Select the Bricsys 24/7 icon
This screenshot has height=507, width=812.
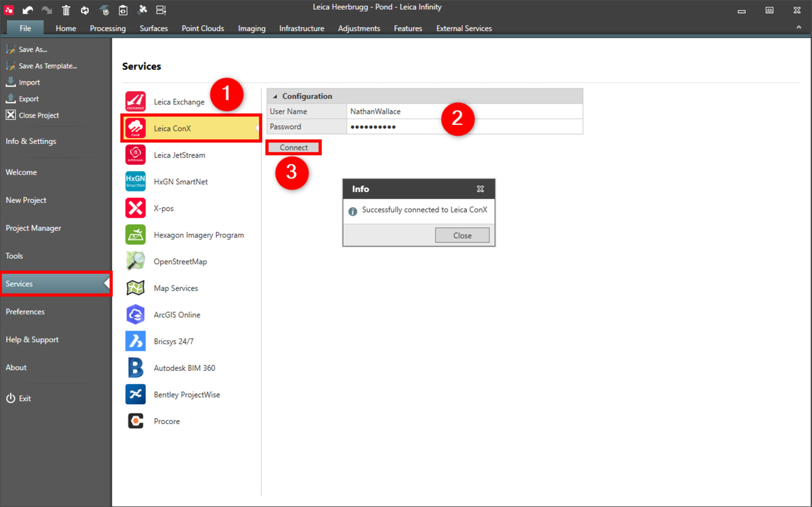click(x=135, y=341)
